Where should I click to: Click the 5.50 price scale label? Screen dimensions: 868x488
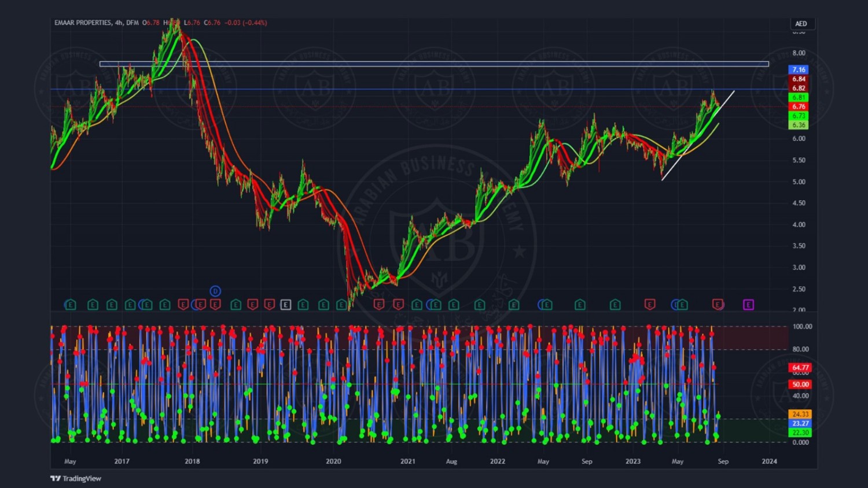(799, 160)
